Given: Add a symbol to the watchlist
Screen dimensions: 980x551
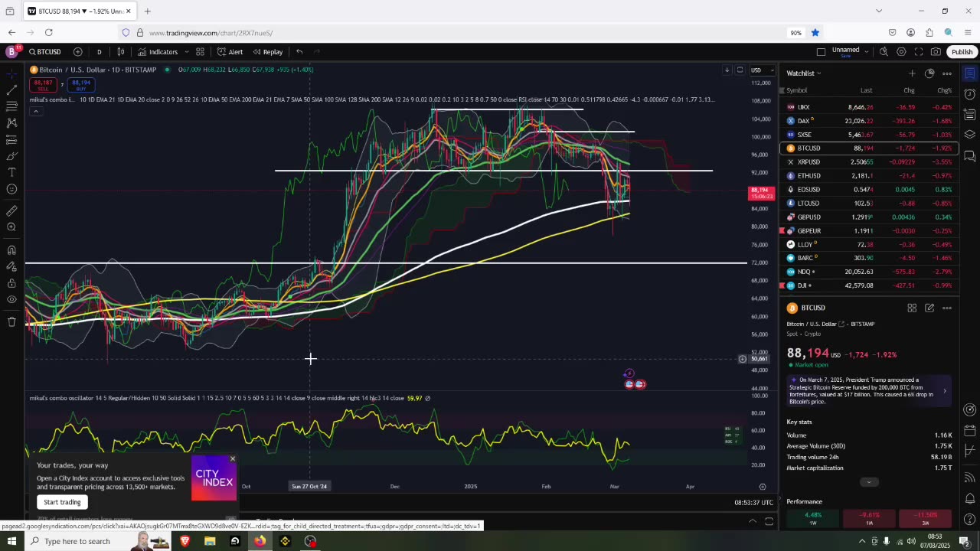Looking at the screenshot, I should click(912, 73).
